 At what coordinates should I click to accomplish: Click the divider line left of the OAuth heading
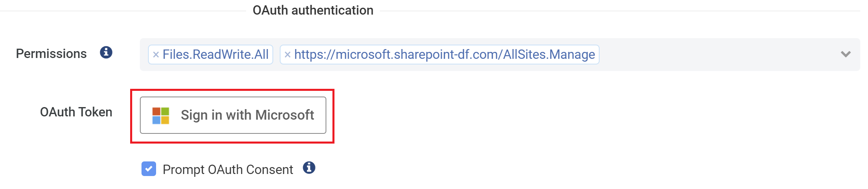(122, 11)
